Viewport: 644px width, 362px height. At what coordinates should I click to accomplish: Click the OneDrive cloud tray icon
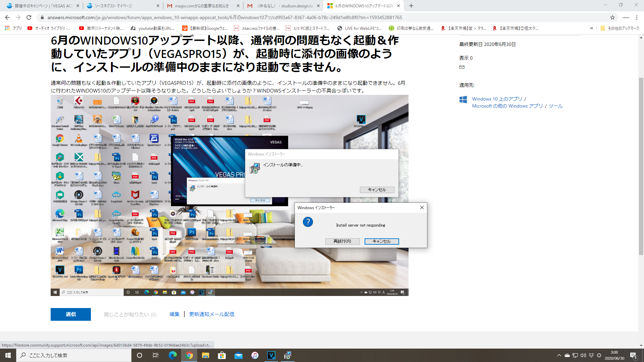(567, 355)
